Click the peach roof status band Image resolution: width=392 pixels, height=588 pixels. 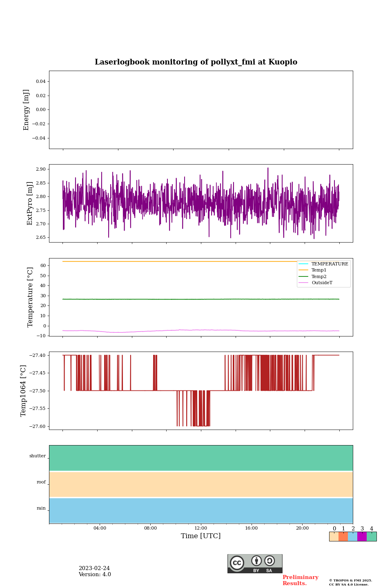(201, 484)
